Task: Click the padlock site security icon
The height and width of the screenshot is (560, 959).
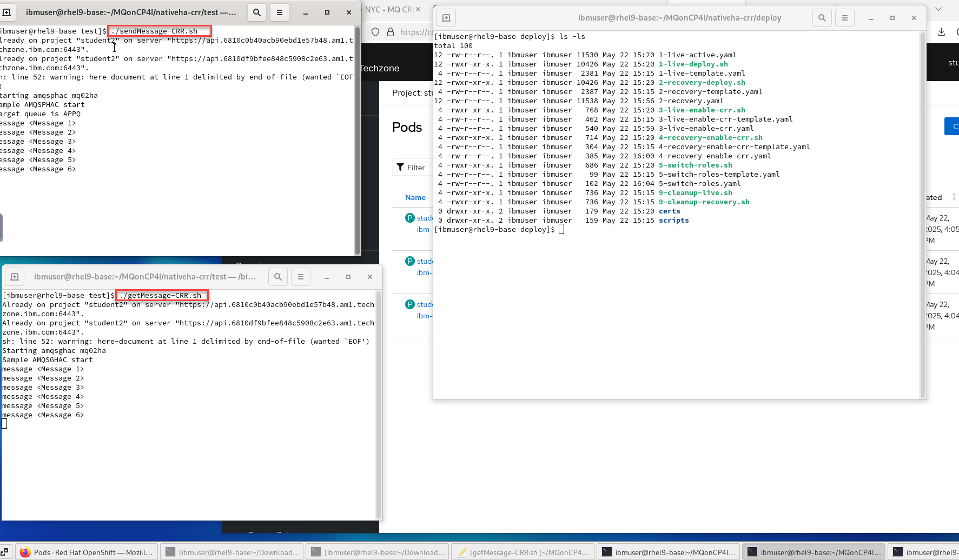Action: (390, 32)
